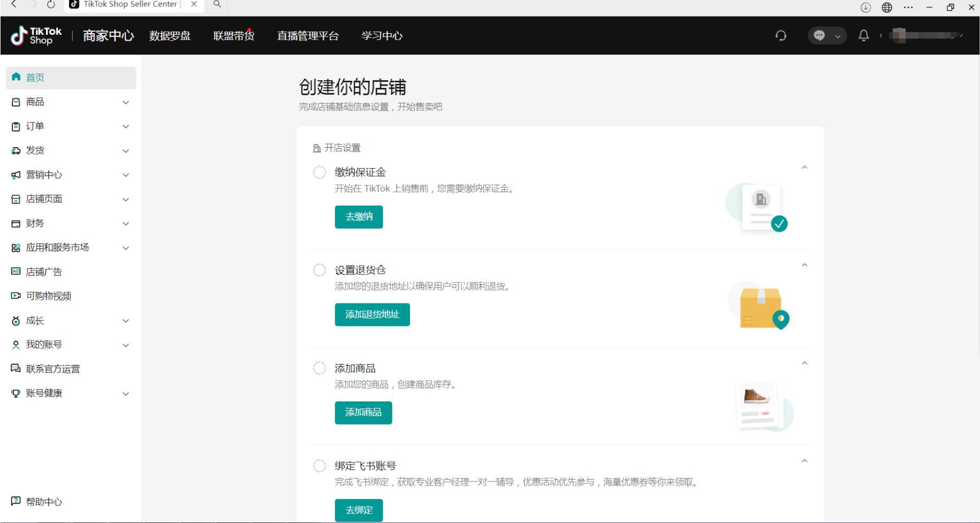
Task: Click the 可购物视频 video icon
Action: coord(16,295)
